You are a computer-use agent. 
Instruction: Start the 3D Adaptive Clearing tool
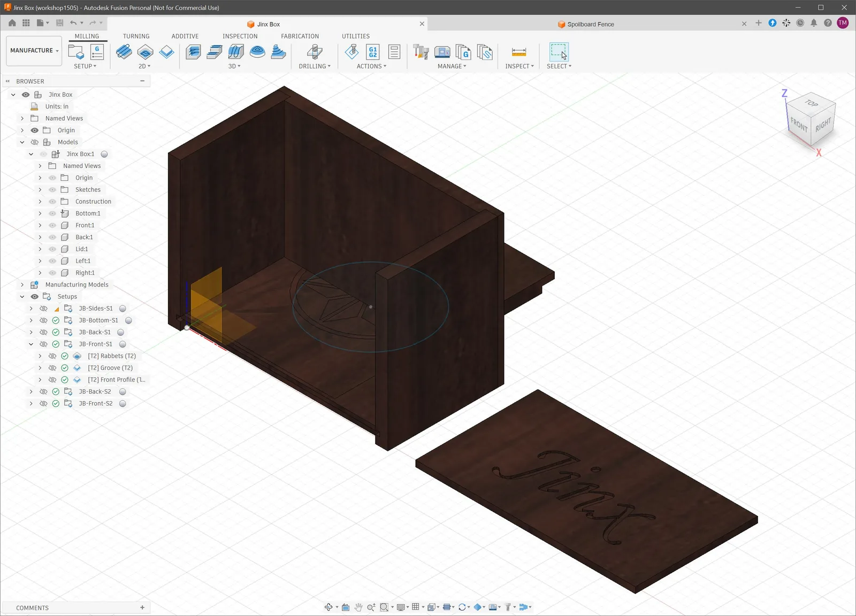(x=193, y=52)
